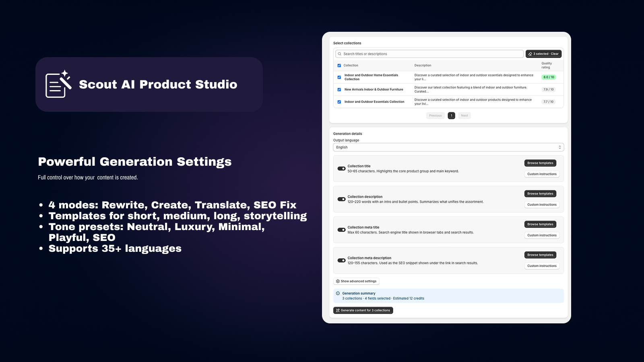644x362 pixels.
Task: Uncheck the select-all Collection header checkbox
Action: [339, 65]
